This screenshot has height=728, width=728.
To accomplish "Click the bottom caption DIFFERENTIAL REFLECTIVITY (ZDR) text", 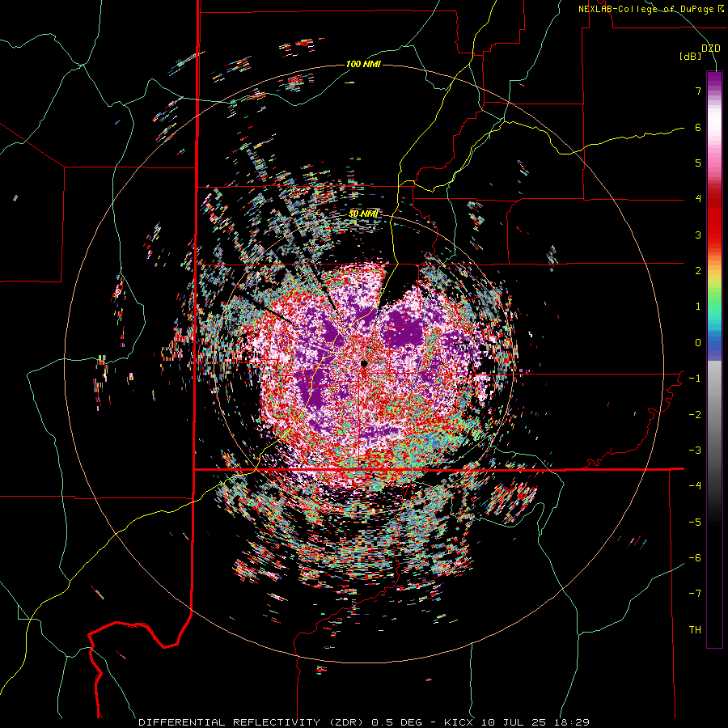I will [x=253, y=722].
